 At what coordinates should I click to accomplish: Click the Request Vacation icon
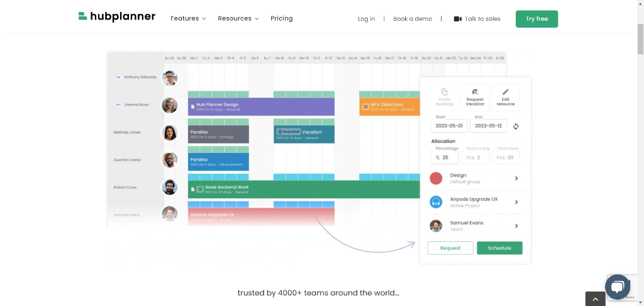click(x=475, y=92)
